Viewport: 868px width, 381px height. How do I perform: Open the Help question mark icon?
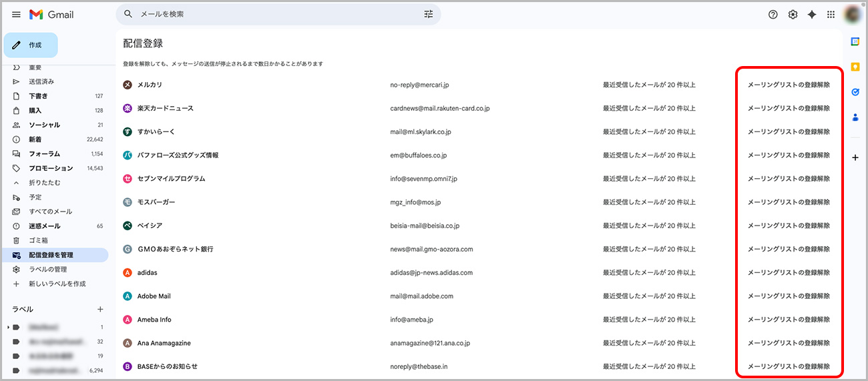[773, 15]
